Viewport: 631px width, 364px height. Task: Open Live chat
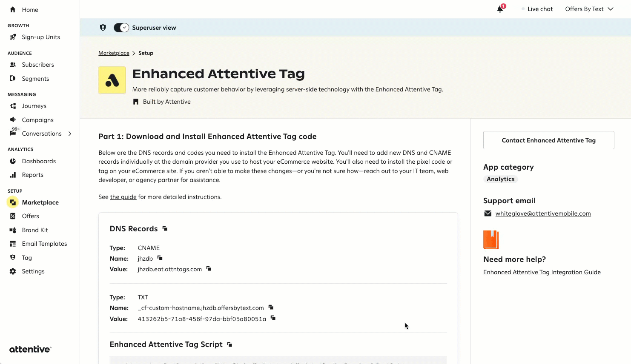[540, 9]
